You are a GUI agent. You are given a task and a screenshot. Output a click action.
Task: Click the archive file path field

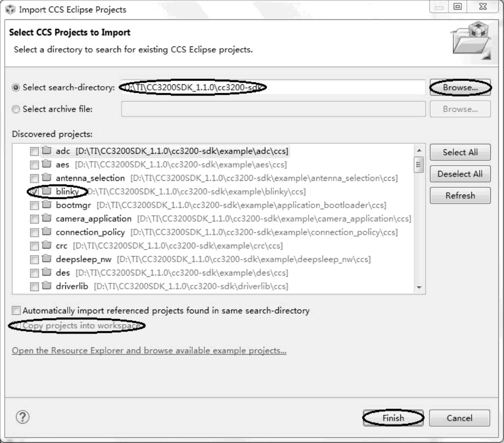point(273,109)
